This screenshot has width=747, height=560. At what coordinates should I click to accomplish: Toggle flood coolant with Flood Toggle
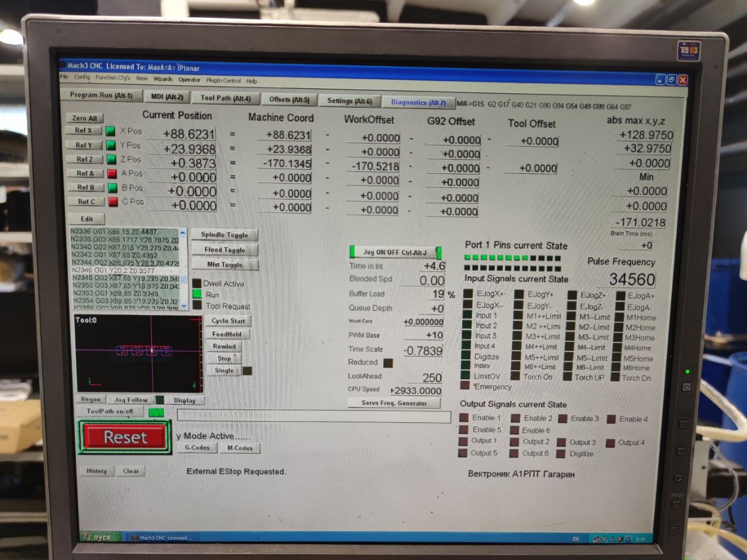tap(225, 250)
